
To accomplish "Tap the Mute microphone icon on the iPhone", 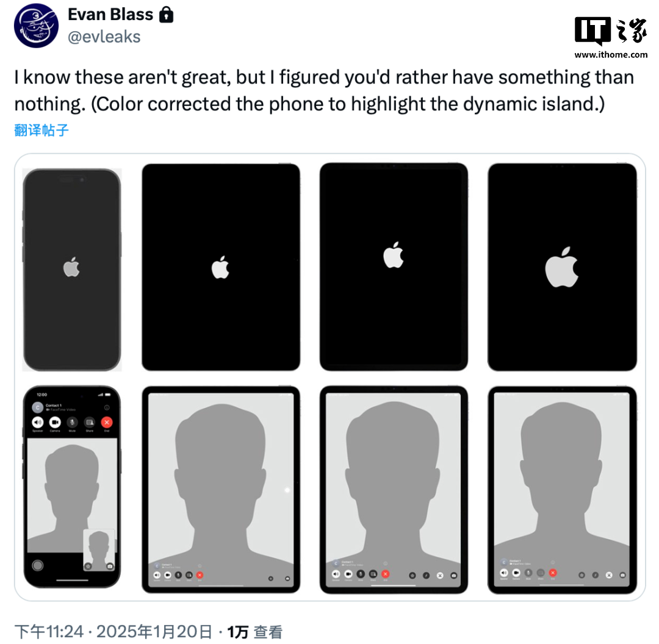I will 72,422.
